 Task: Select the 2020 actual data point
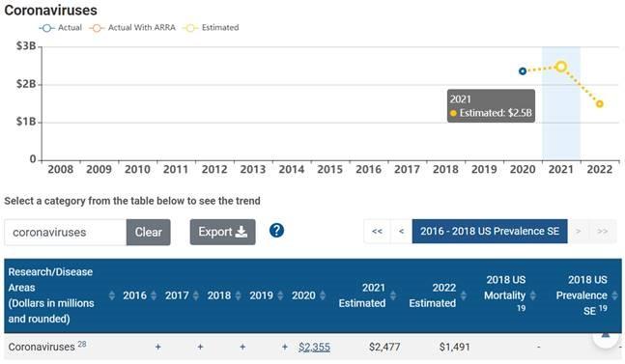(x=523, y=71)
